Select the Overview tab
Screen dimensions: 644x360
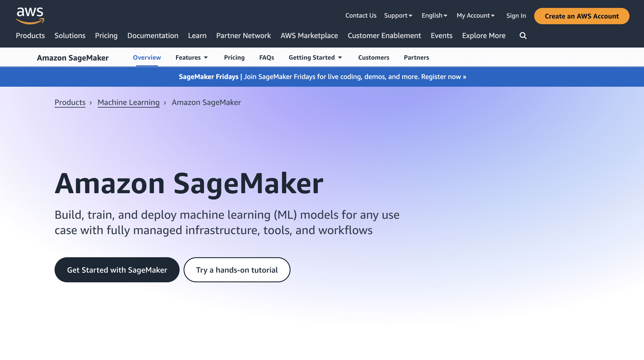coord(147,57)
